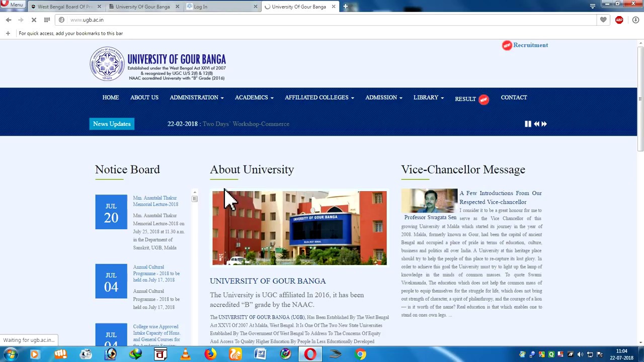Viewport: 644px width, 362px height.
Task: Click the Notice Board scroll up arrow
Action: click(x=195, y=193)
